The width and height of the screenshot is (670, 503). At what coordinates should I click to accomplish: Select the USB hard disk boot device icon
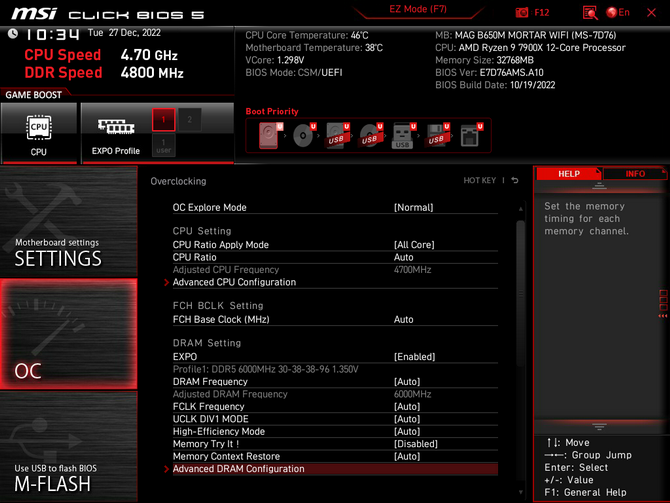click(338, 135)
